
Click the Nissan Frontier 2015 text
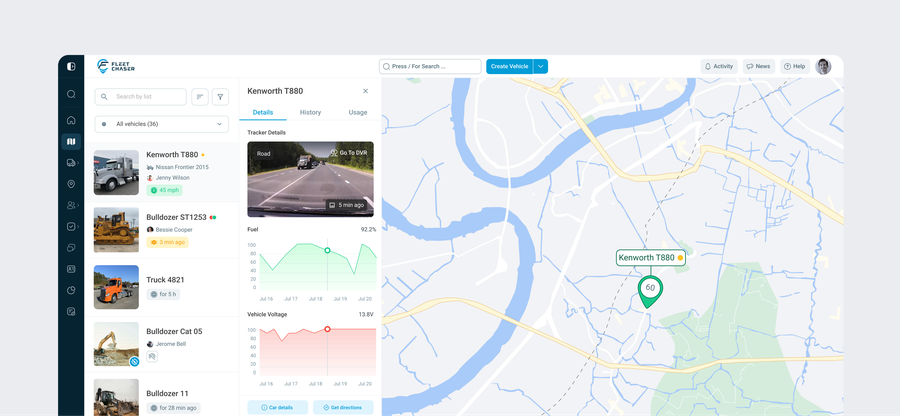183,168
